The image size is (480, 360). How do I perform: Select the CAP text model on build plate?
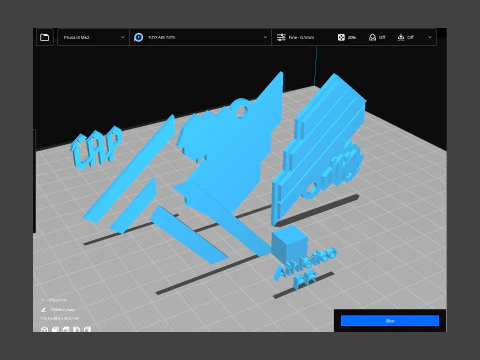(x=96, y=147)
